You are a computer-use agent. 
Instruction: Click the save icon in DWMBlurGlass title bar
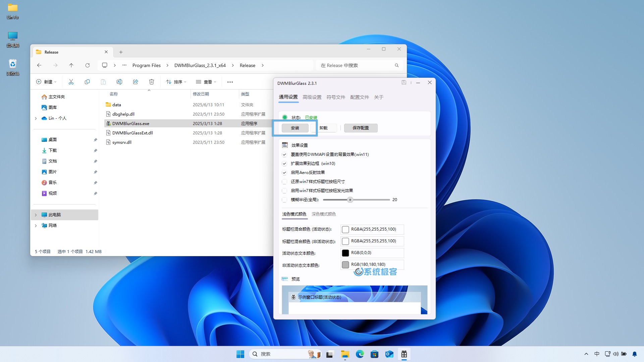[x=404, y=82]
